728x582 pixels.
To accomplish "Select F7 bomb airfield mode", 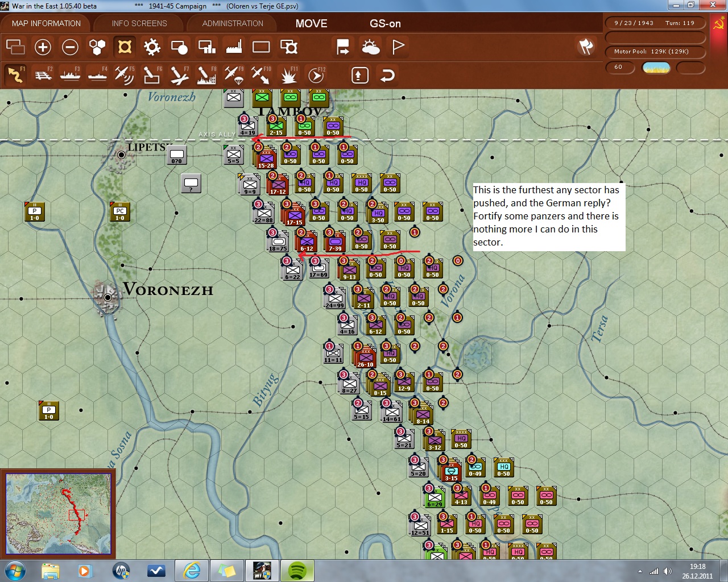I will pyautogui.click(x=179, y=74).
